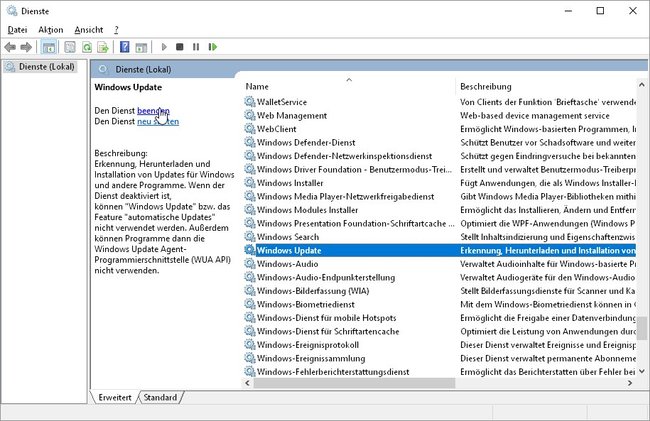Open Properties via the toolbar sheet icon

70,47
